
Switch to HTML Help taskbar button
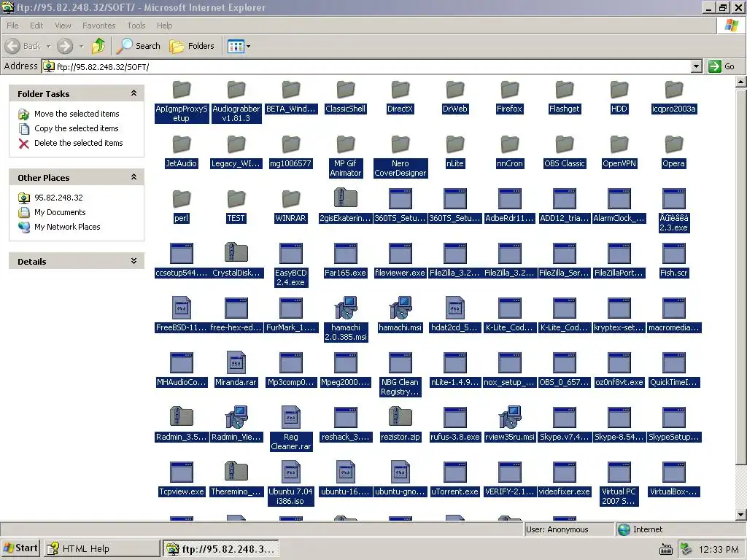102,548
